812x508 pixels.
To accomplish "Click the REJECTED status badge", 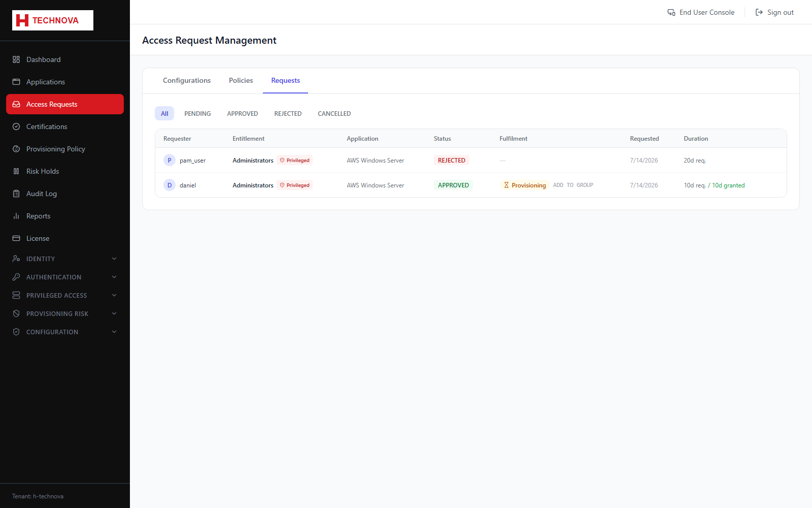I will [x=452, y=160].
